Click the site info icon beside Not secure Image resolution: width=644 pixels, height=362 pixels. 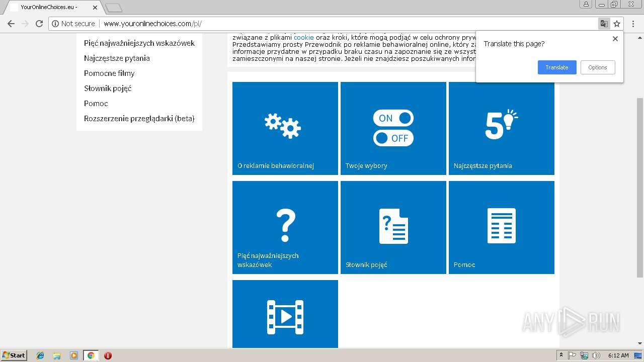(55, 24)
